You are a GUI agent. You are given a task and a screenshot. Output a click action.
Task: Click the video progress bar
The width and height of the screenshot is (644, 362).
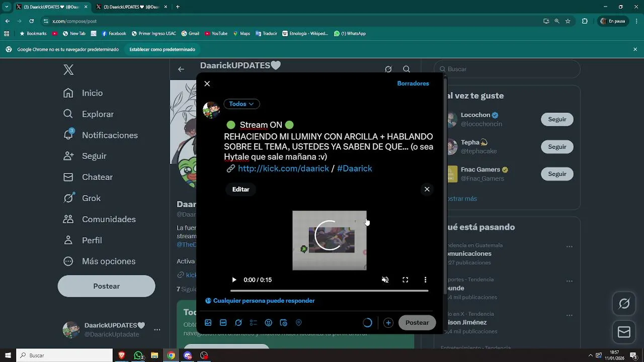pyautogui.click(x=329, y=291)
